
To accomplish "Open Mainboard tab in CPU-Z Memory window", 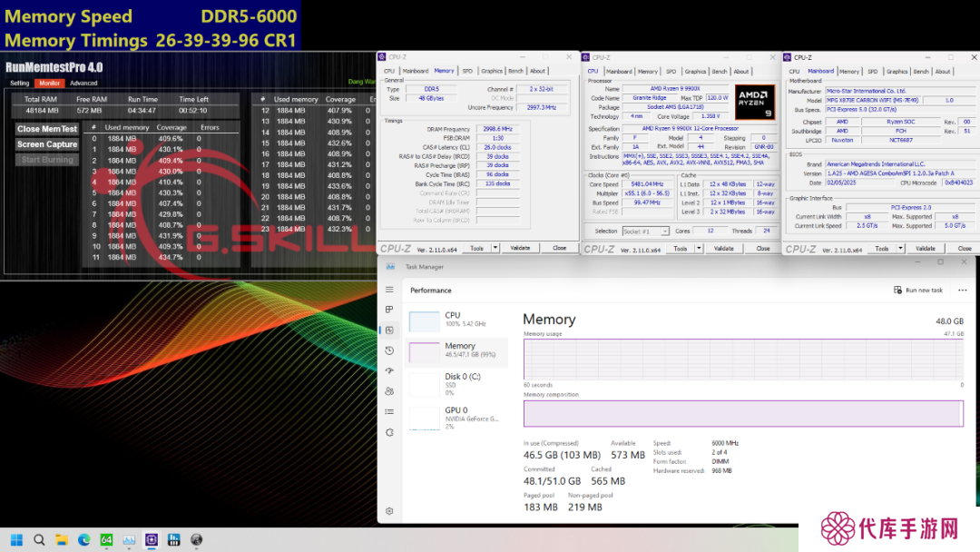I will [x=415, y=71].
